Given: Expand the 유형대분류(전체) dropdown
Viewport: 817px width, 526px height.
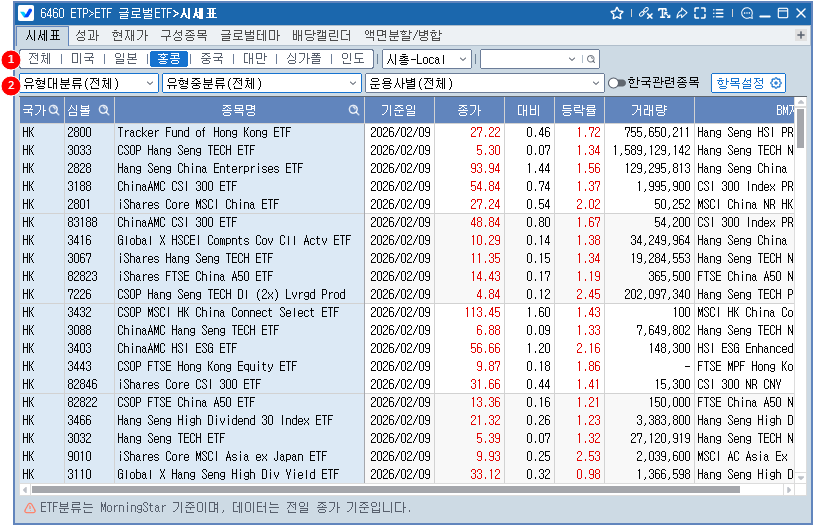Looking at the screenshot, I should pyautogui.click(x=87, y=83).
